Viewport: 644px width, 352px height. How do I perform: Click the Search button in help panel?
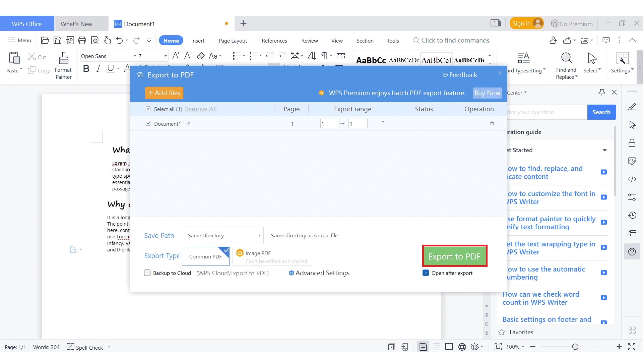coord(601,112)
